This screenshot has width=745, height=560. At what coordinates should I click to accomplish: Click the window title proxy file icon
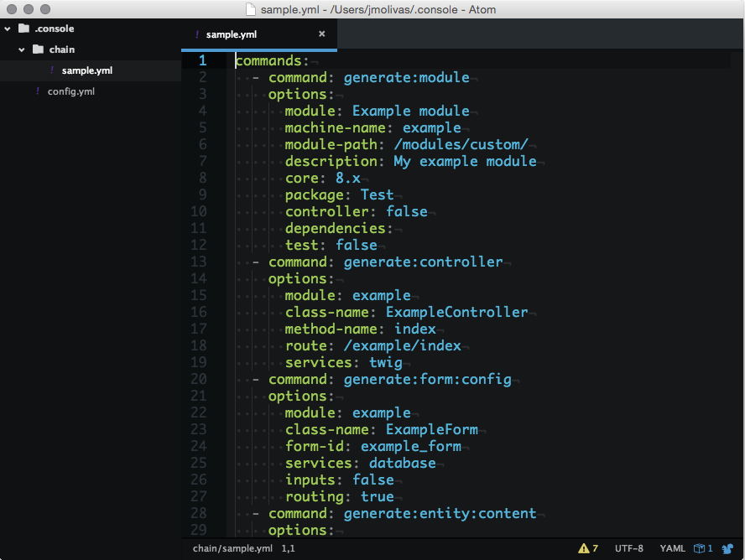[x=251, y=9]
